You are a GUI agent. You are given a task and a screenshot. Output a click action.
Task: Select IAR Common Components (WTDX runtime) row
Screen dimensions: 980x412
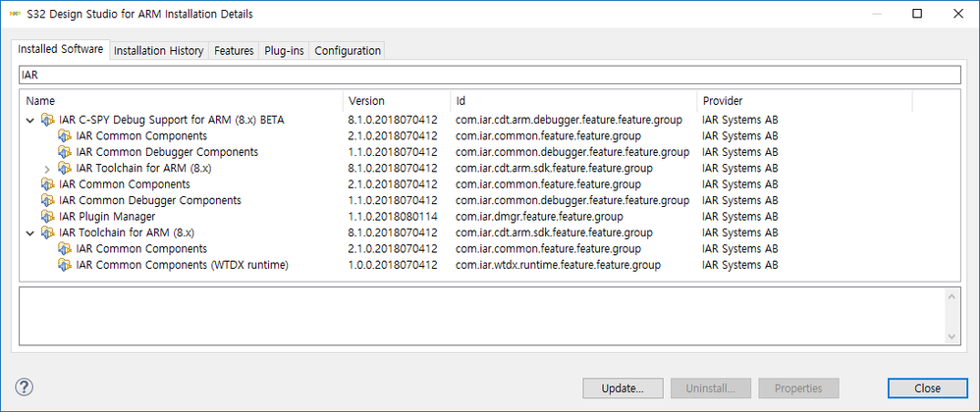pyautogui.click(x=489, y=265)
